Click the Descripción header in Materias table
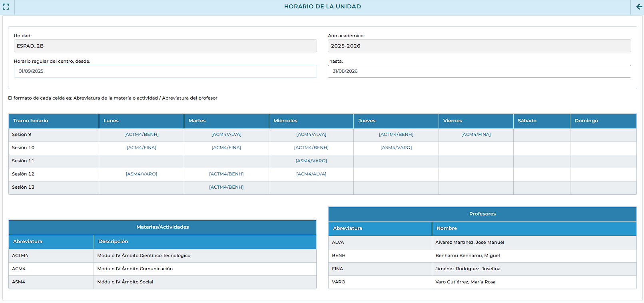 click(x=113, y=241)
